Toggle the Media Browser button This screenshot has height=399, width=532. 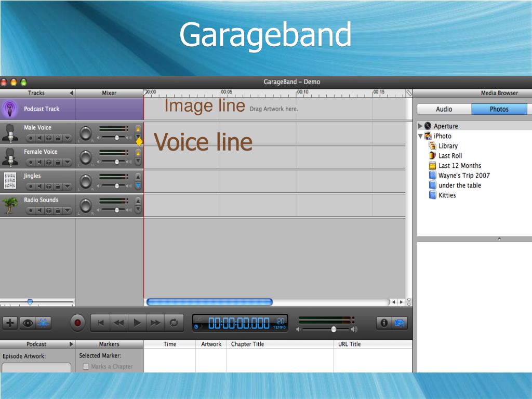point(400,323)
